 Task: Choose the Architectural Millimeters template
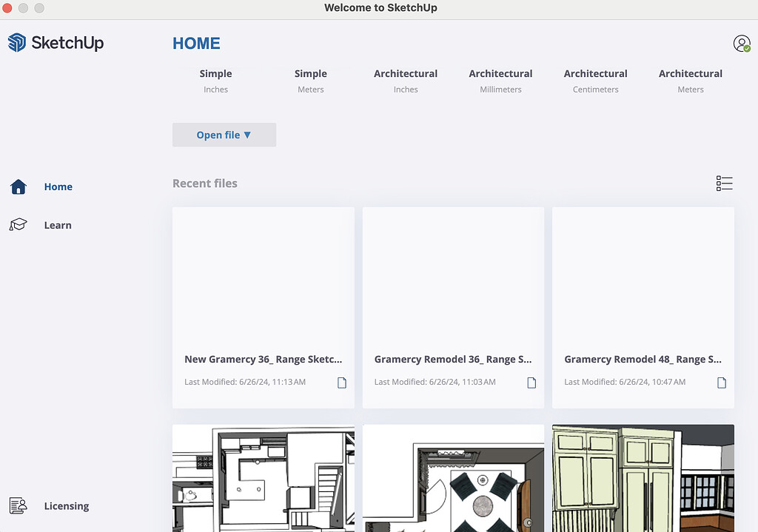[500, 80]
